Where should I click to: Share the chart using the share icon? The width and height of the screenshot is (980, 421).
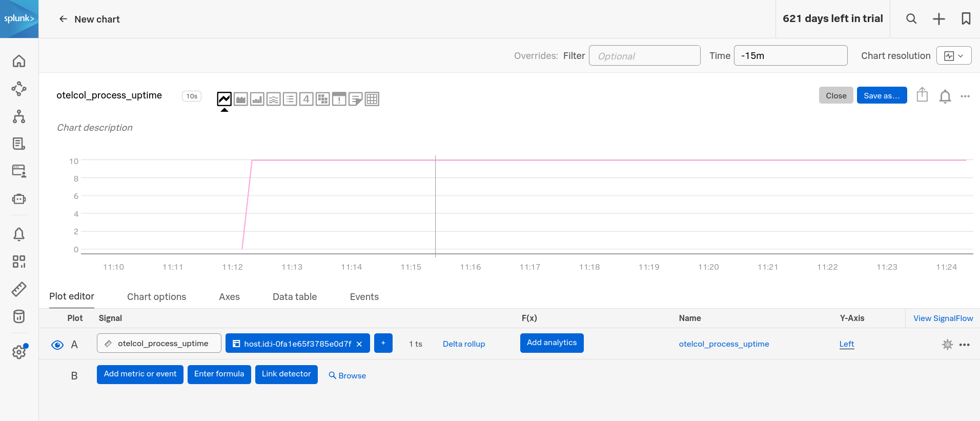click(x=922, y=95)
